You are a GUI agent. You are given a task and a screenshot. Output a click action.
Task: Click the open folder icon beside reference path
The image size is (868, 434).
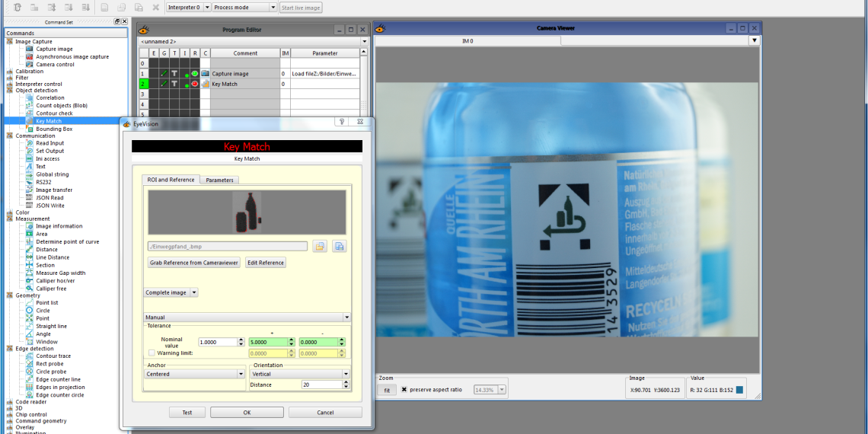click(320, 246)
